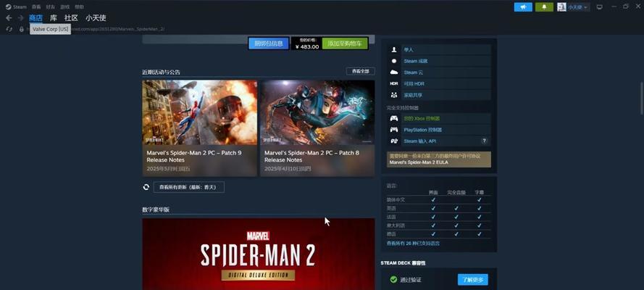Image resolution: width=644 pixels, height=290 pixels.
Task: Click the user avatar picture
Action: pyautogui.click(x=561, y=7)
